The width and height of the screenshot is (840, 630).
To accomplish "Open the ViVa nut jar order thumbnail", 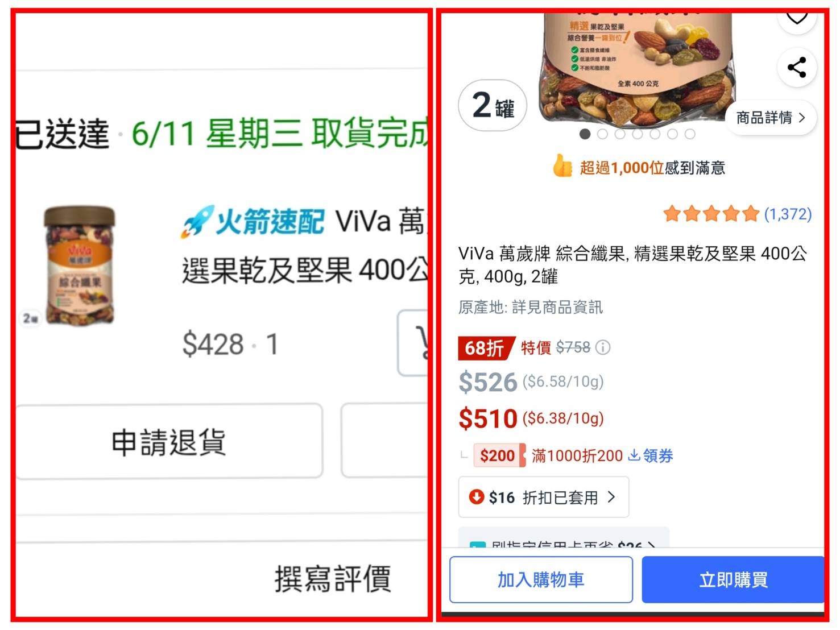I will coord(79,266).
